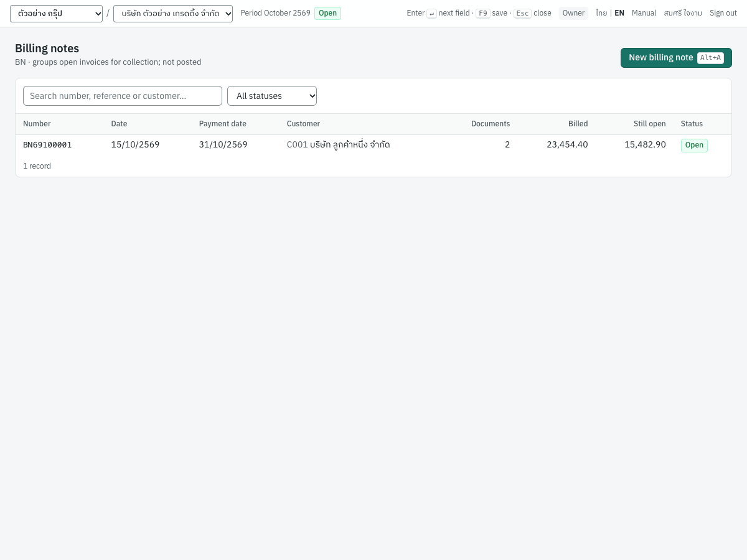The width and height of the screenshot is (747, 560).
Task: Click the Customer column header
Action: (303, 124)
